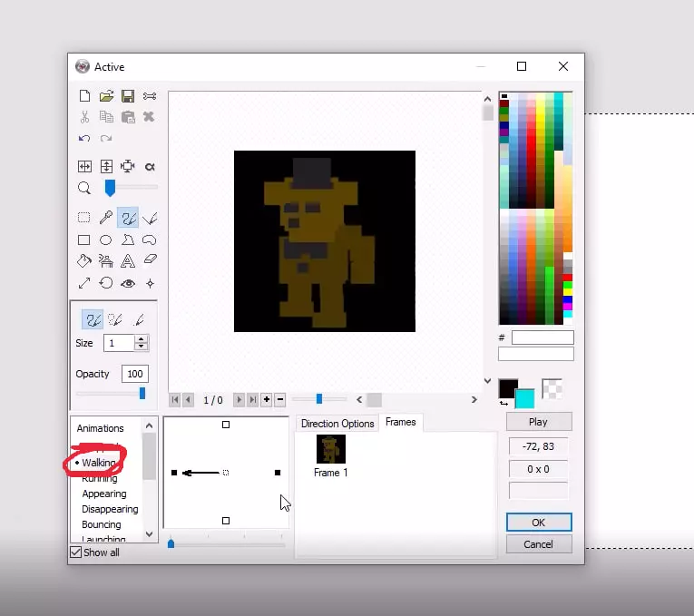694x616 pixels.
Task: Select the Frame 1 thumbnail
Action: click(330, 449)
